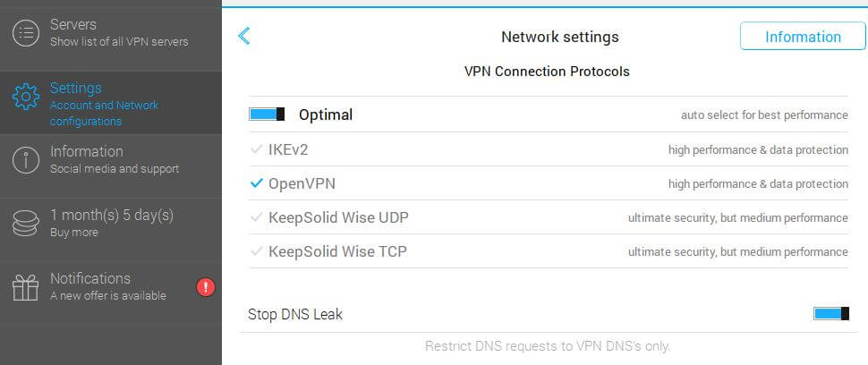868x365 pixels.
Task: Go back using the blue chevron arrow
Action: [243, 36]
